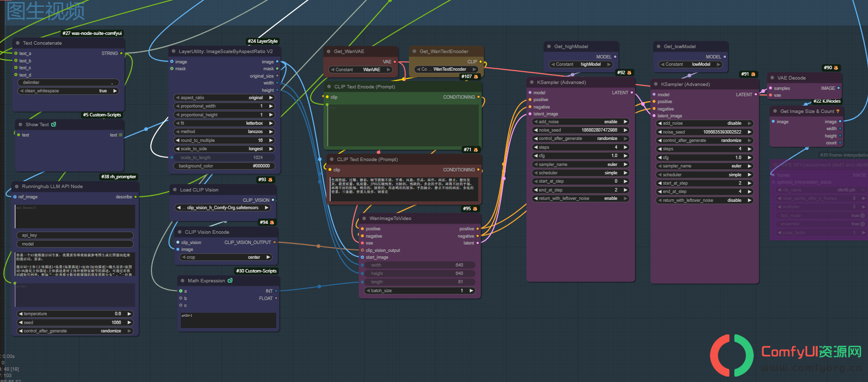The width and height of the screenshot is (868, 382).
Task: Click the Math Expression node's title icon
Action: click(x=230, y=281)
